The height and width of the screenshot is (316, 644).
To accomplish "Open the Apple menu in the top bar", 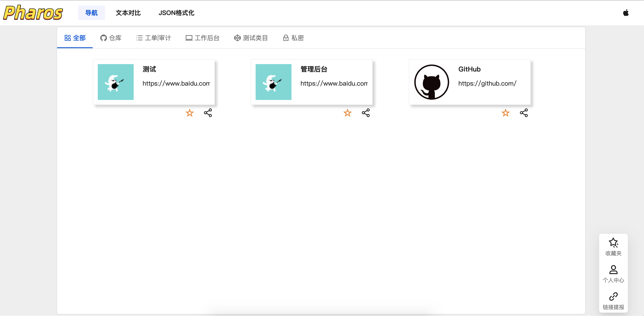I will pos(626,13).
